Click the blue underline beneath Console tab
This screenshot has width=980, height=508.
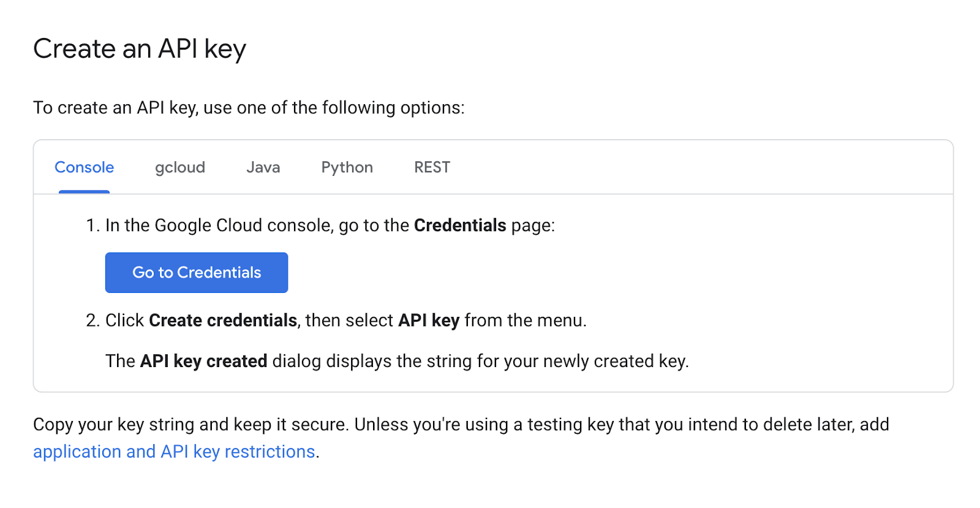84,192
